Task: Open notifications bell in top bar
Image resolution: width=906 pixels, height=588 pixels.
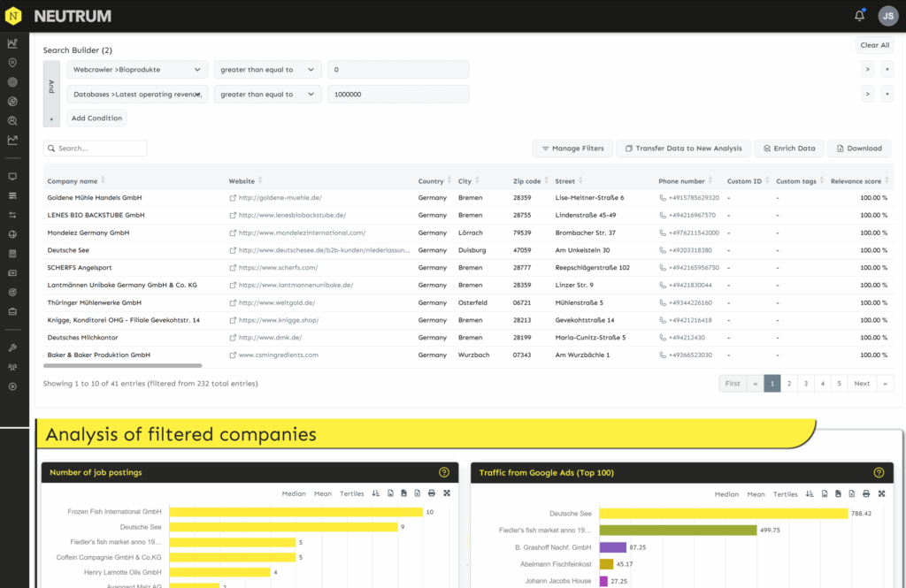Action: 859,16
